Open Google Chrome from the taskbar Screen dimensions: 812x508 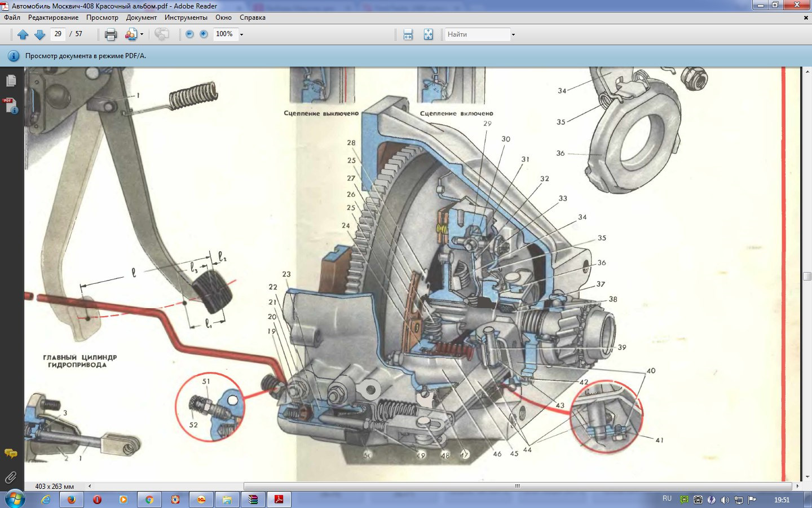(x=149, y=500)
